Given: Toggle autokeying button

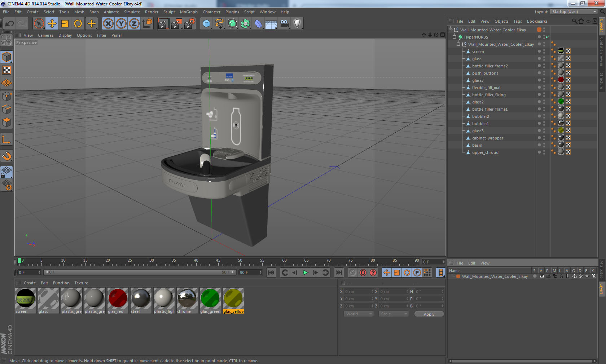Looking at the screenshot, I should pyautogui.click(x=363, y=272).
